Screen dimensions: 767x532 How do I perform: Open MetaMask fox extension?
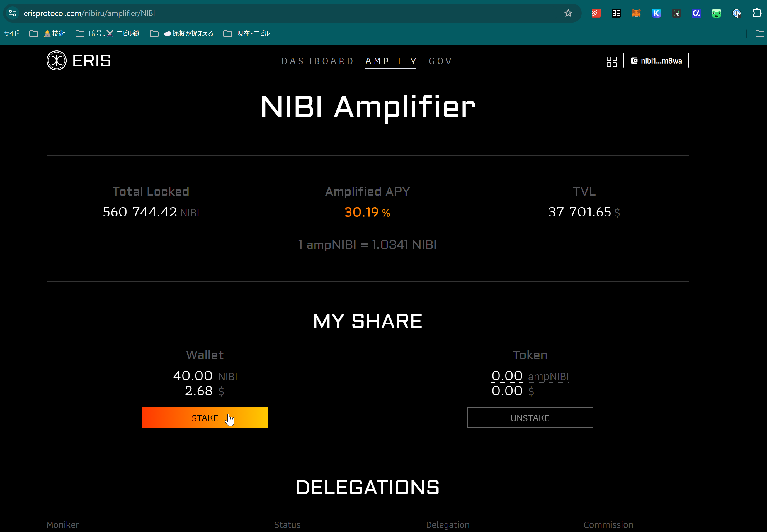[x=636, y=13]
